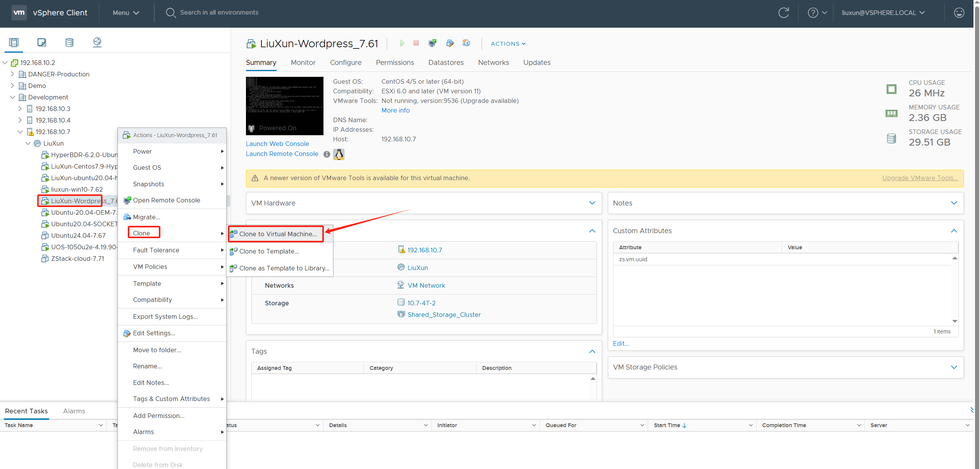Image resolution: width=980 pixels, height=469 pixels.
Task: Click the CPU usage chip icon
Action: (891, 89)
